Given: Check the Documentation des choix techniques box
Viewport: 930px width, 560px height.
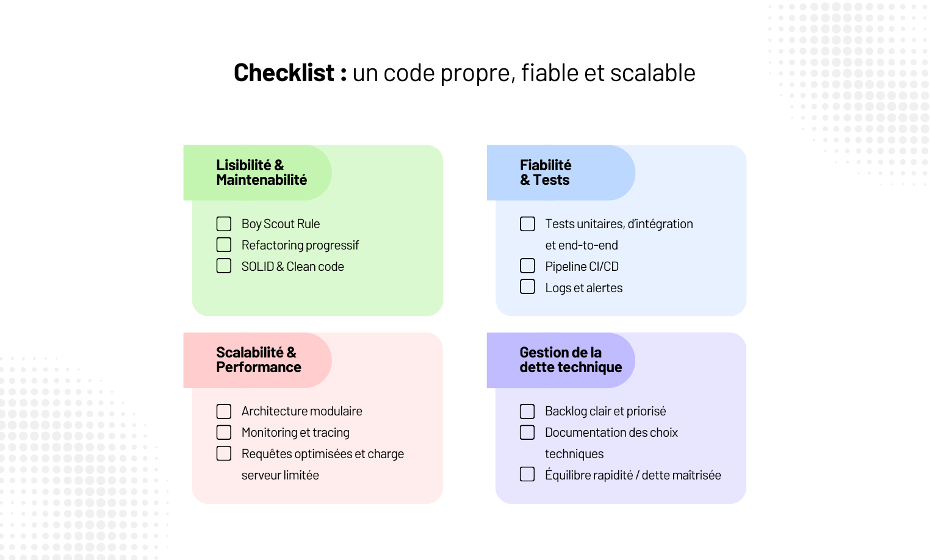Looking at the screenshot, I should (527, 433).
